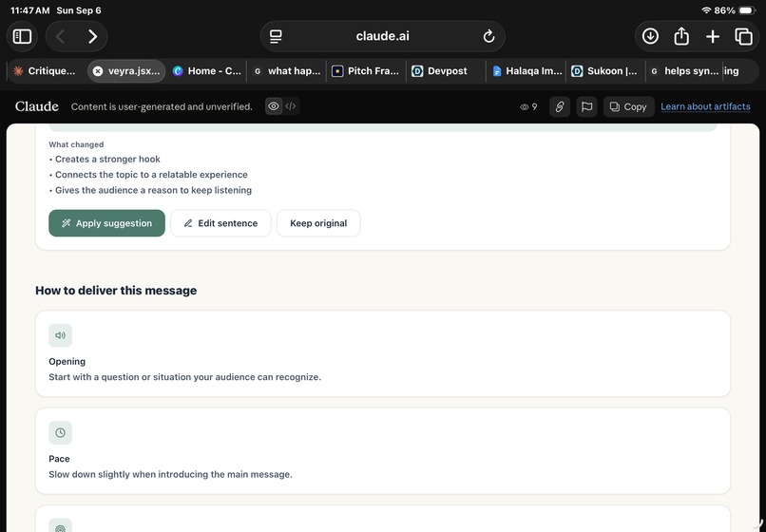This screenshot has width=766, height=532.
Task: Click the Opening card title
Action: click(67, 362)
